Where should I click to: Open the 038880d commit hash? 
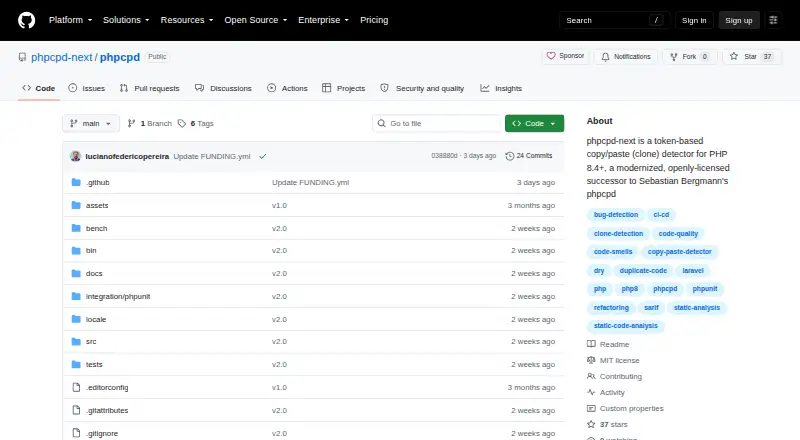click(444, 156)
